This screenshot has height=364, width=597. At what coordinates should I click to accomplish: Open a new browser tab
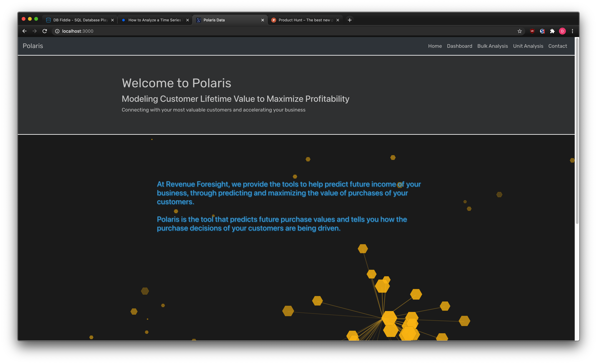point(349,20)
